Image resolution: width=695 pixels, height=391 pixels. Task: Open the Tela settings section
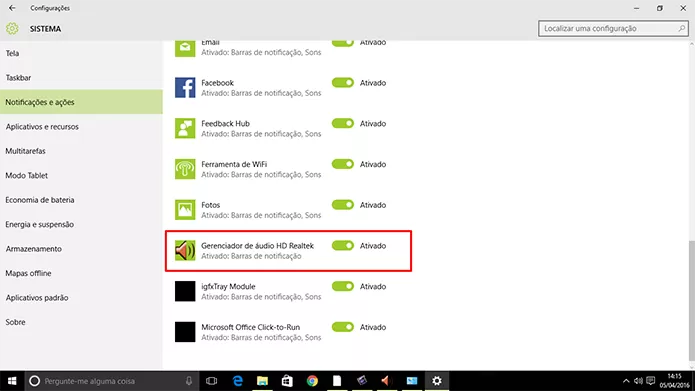point(81,53)
